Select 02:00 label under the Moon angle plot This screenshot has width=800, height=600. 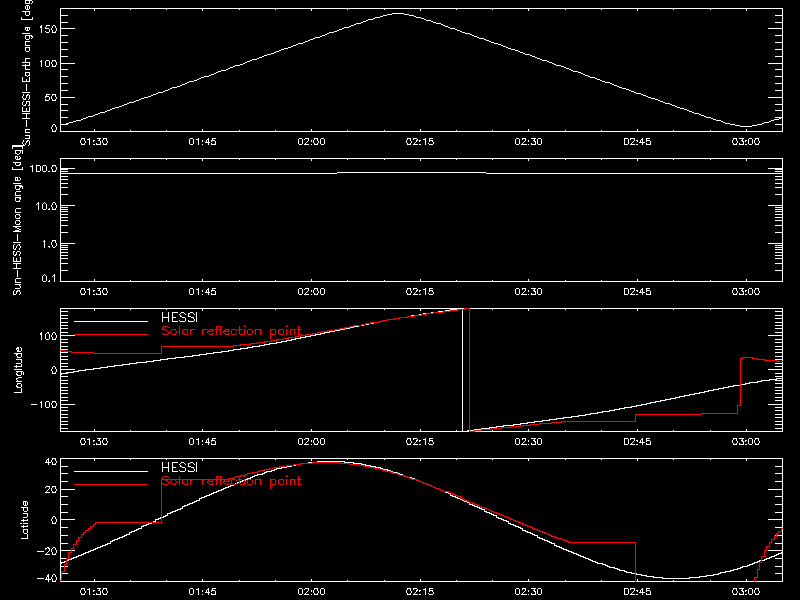pos(311,291)
